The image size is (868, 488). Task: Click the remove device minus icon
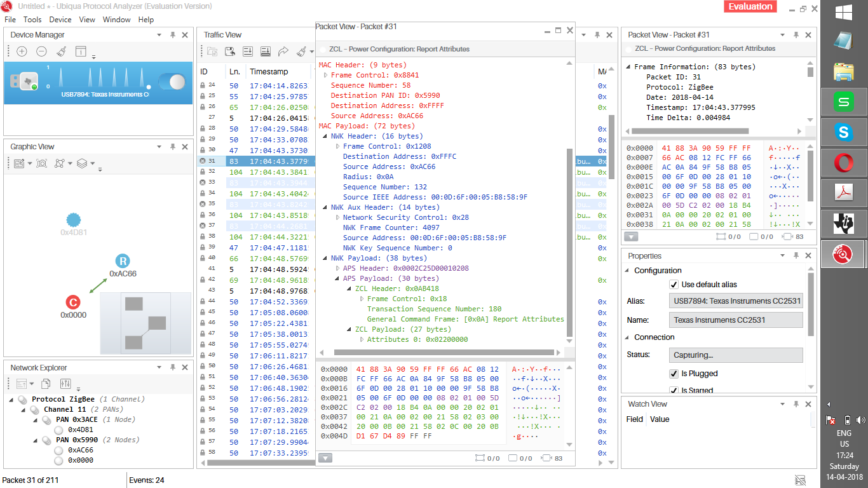tap(41, 51)
